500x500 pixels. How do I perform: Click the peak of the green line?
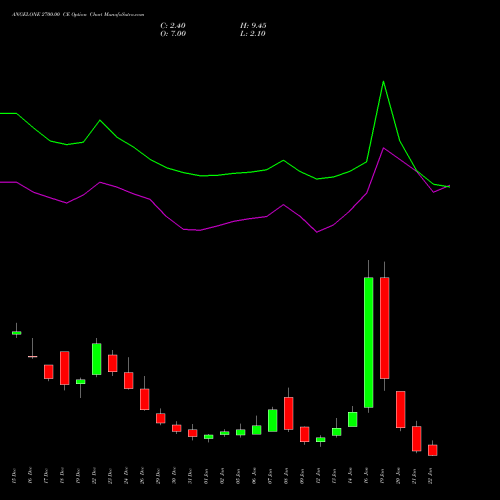(383, 81)
